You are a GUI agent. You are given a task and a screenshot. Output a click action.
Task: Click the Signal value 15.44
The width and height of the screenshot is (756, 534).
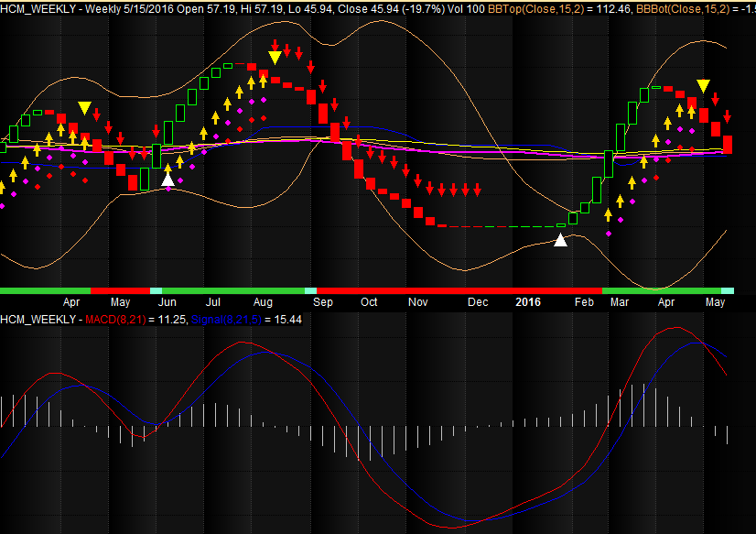point(287,320)
